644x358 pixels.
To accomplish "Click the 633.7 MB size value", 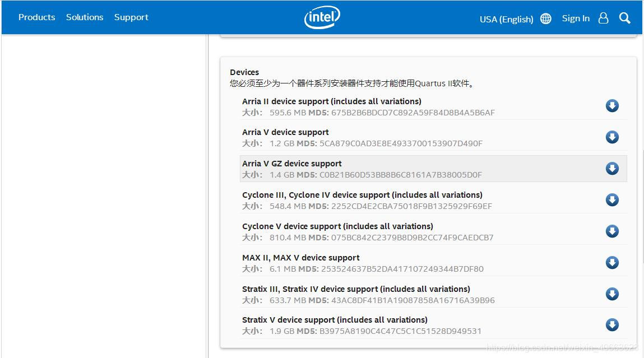I will (288, 300).
